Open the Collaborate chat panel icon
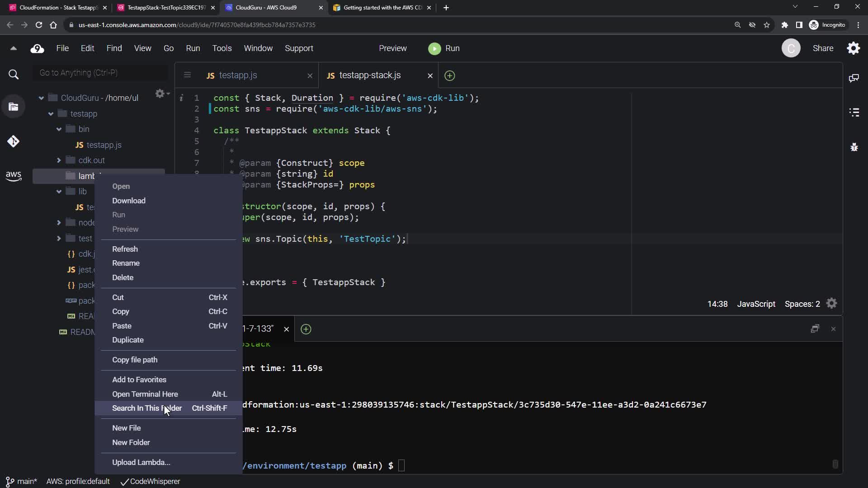The width and height of the screenshot is (868, 488). tap(854, 78)
